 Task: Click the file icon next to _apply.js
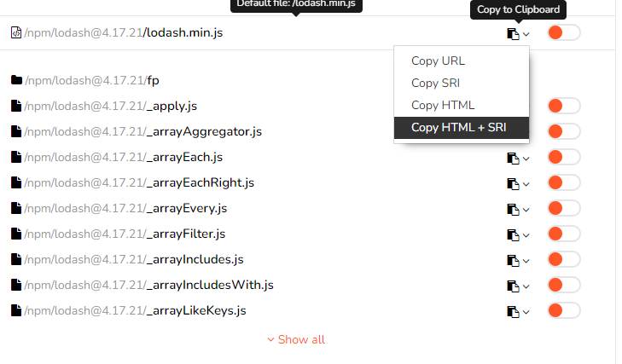[16, 106]
